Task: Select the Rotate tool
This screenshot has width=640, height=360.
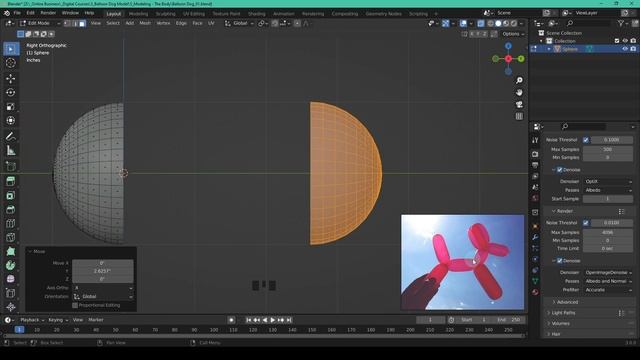Action: coord(11,93)
